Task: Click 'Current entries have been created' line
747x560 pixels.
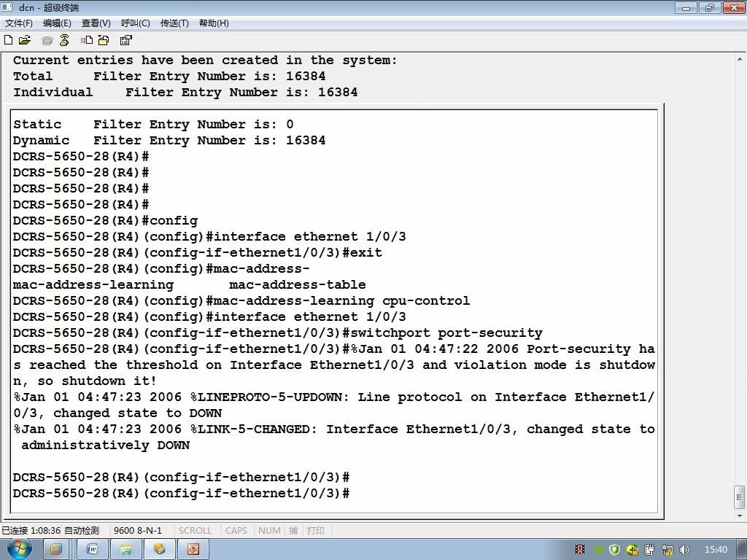Action: pyautogui.click(x=205, y=61)
